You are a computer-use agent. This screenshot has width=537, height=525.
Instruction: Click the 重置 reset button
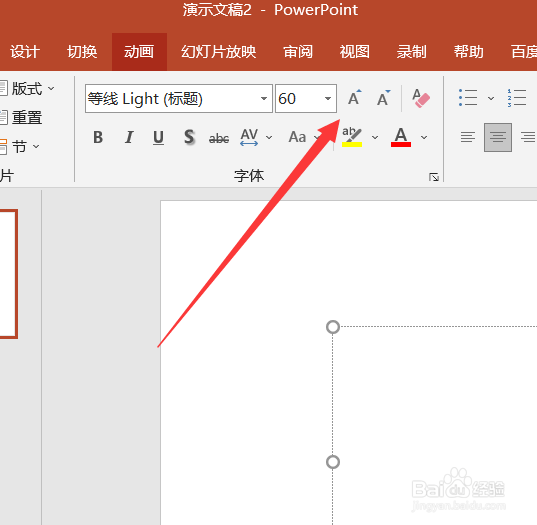21,117
